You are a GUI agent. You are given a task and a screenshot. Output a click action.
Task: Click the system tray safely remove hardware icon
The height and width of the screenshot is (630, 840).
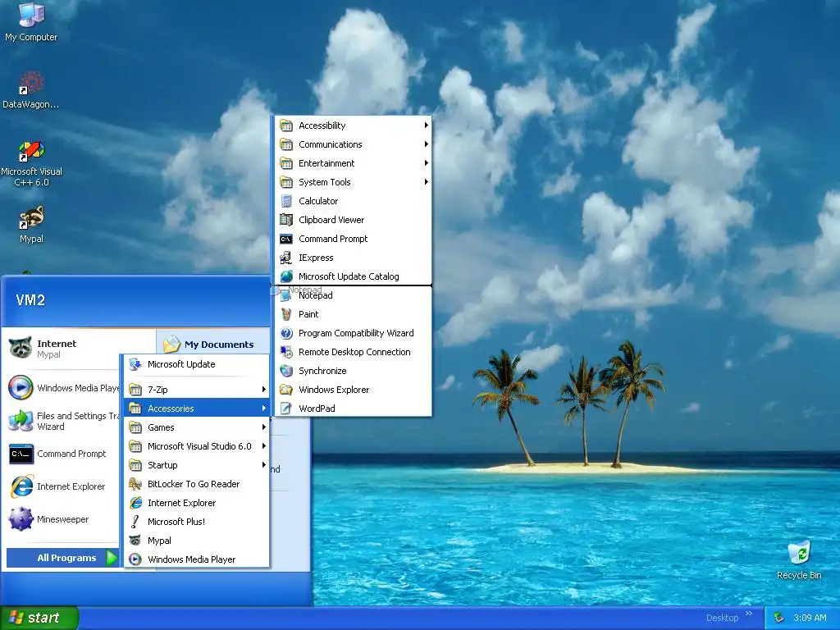(778, 618)
